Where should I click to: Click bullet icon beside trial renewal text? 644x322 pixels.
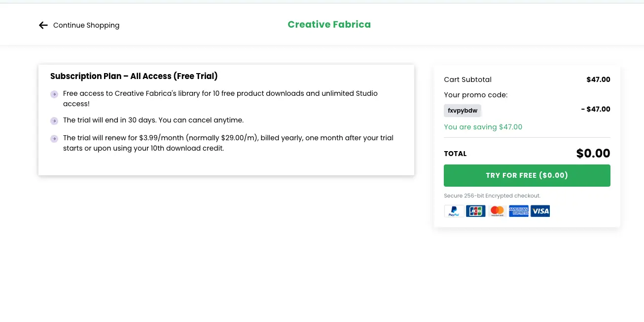click(x=54, y=139)
